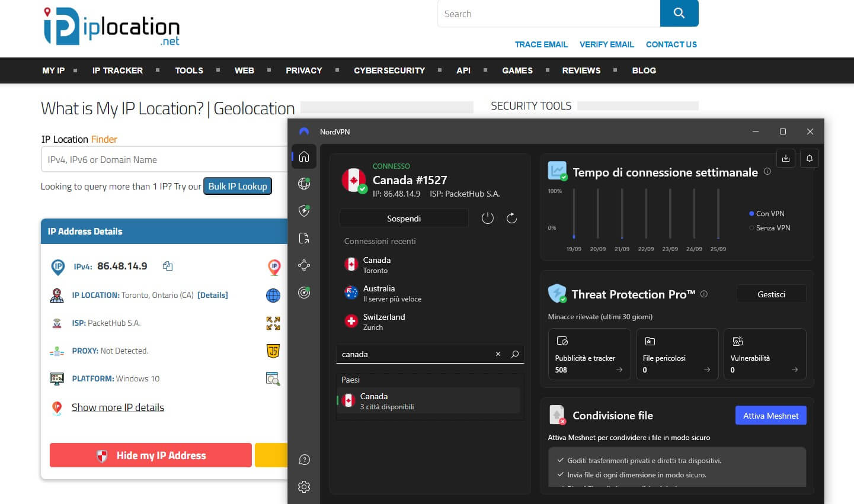Open Meshnet nodes icon in NordVPN sidebar

(x=304, y=265)
